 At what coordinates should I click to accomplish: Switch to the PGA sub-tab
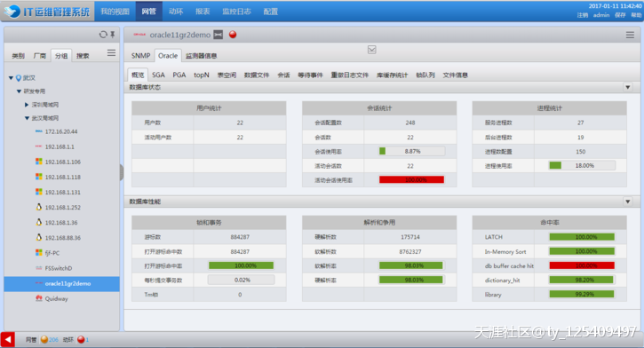[x=179, y=75]
